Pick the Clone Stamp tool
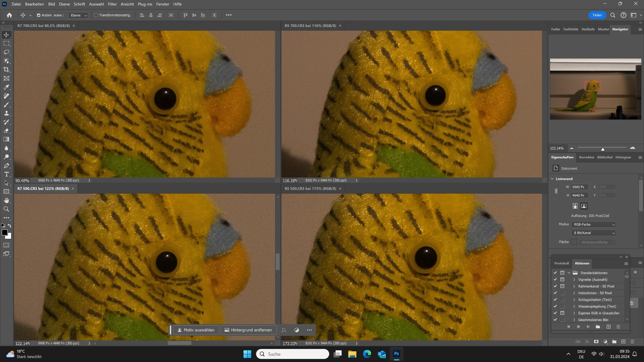The height and width of the screenshot is (362, 644). coord(6,113)
